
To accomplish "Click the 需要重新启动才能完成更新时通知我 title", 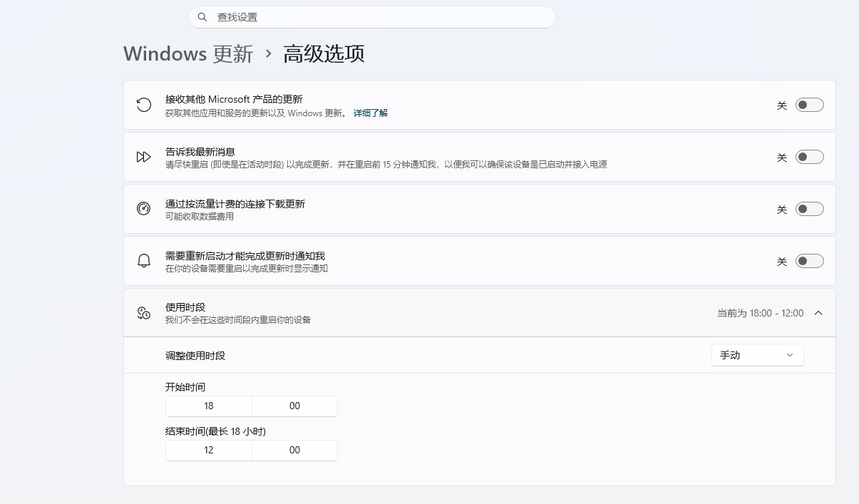I will click(x=245, y=255).
